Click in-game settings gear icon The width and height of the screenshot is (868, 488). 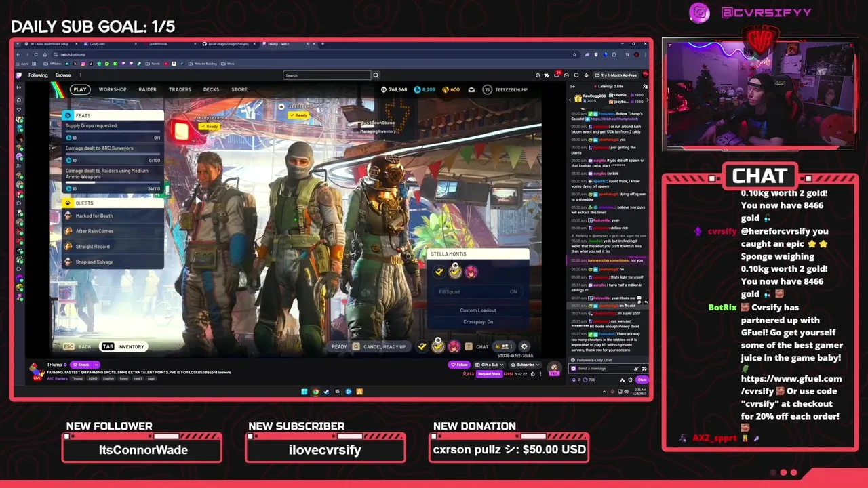click(x=524, y=346)
